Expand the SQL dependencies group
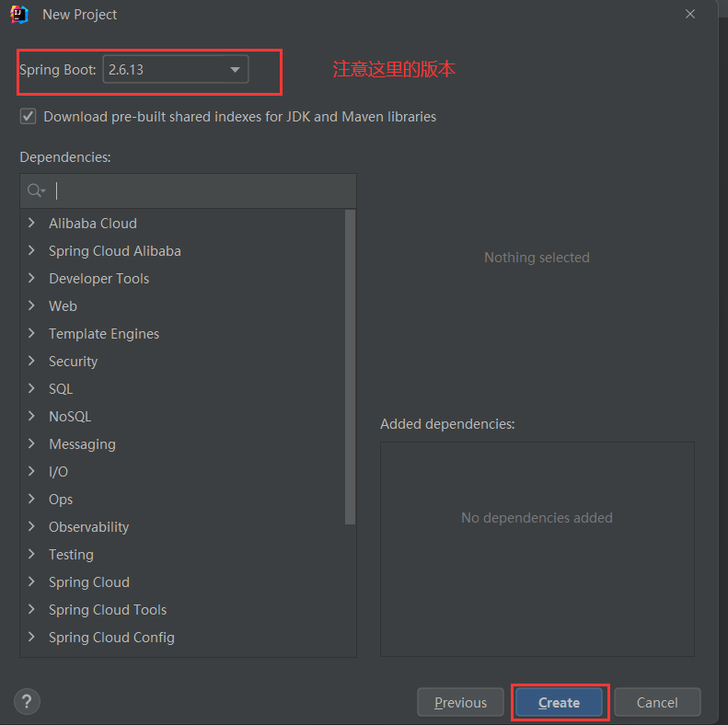Image resolution: width=728 pixels, height=725 pixels. click(x=31, y=388)
